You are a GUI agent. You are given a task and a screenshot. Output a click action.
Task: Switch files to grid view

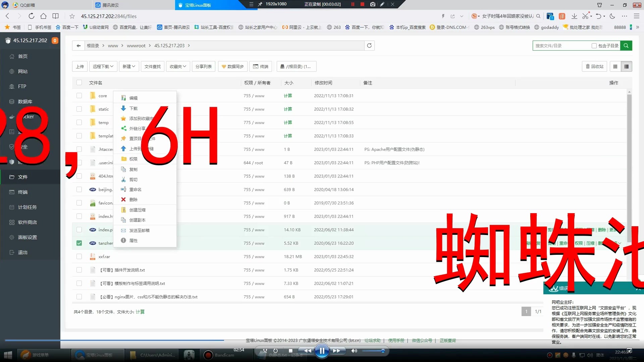point(615,66)
